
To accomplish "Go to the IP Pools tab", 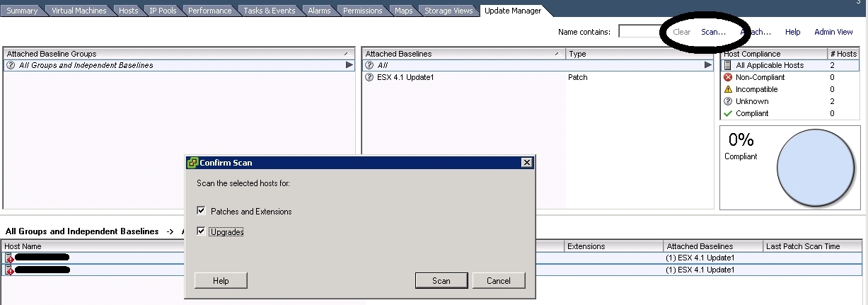I will [163, 11].
